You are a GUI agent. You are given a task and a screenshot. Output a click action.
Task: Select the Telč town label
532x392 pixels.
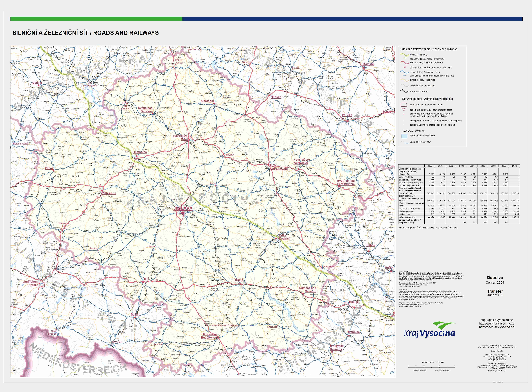tap(146, 279)
